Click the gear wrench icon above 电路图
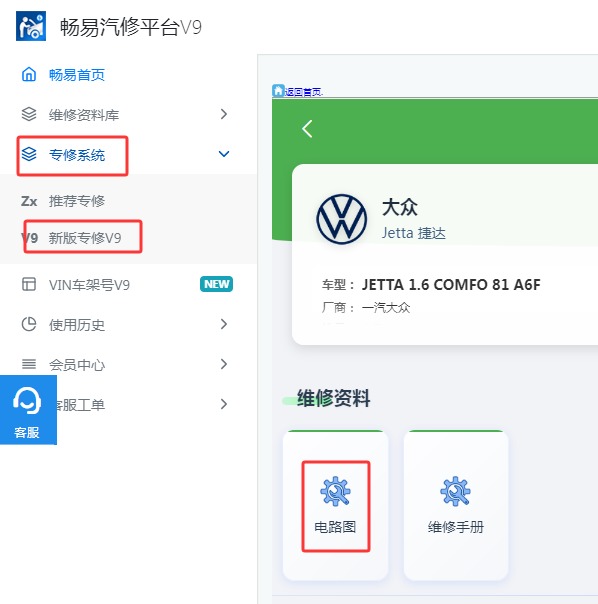Viewport: 598px width, 604px height. click(335, 491)
